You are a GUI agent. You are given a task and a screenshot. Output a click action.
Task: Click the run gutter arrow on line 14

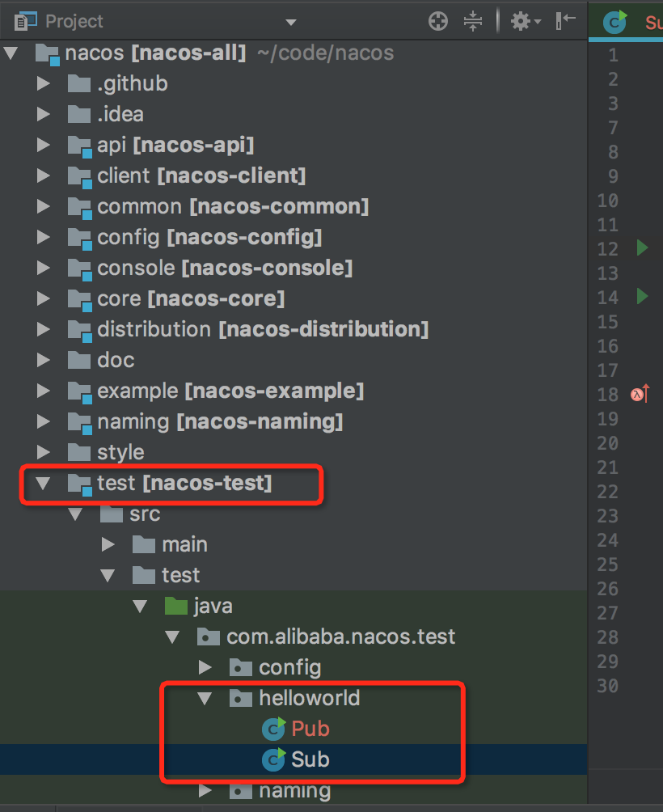click(x=642, y=296)
